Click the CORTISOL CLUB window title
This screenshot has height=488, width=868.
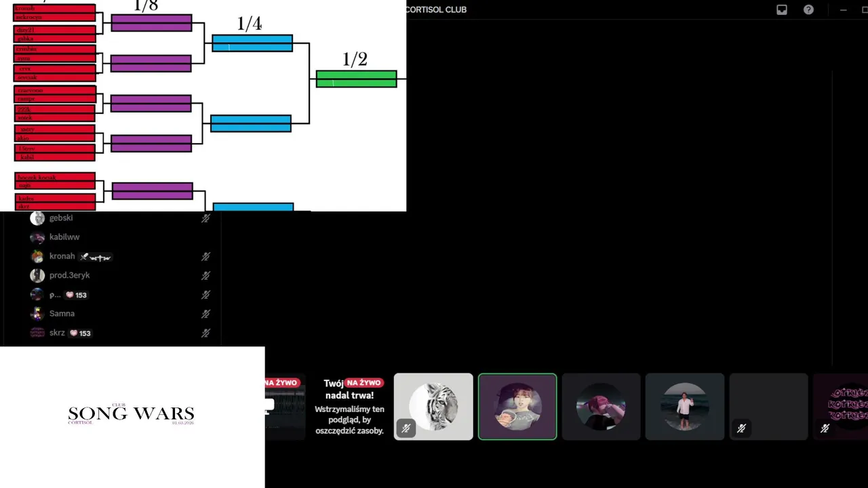point(436,9)
